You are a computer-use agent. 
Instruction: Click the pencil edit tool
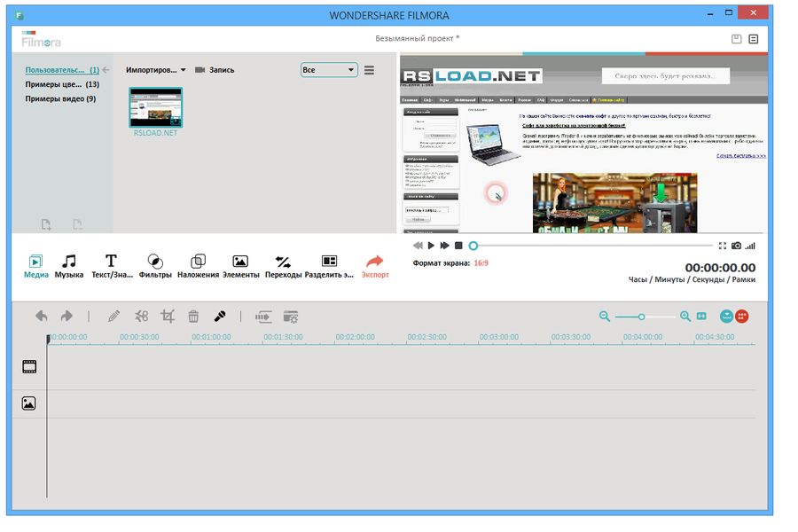(x=114, y=317)
